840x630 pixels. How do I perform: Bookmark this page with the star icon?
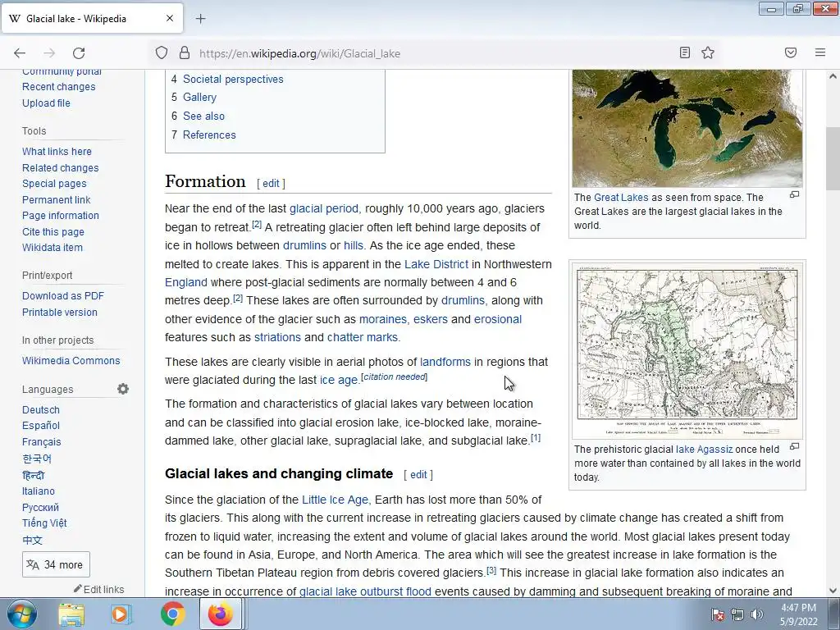point(708,52)
